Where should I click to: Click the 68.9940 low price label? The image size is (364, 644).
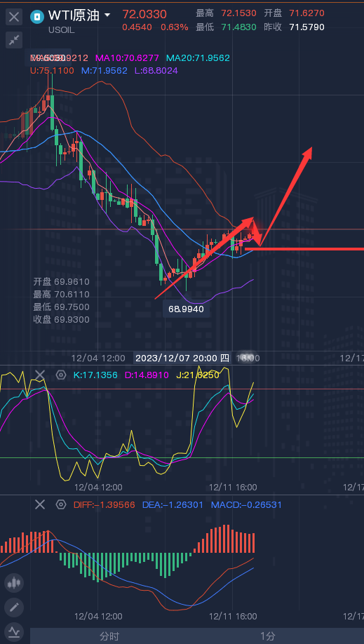pos(186,309)
